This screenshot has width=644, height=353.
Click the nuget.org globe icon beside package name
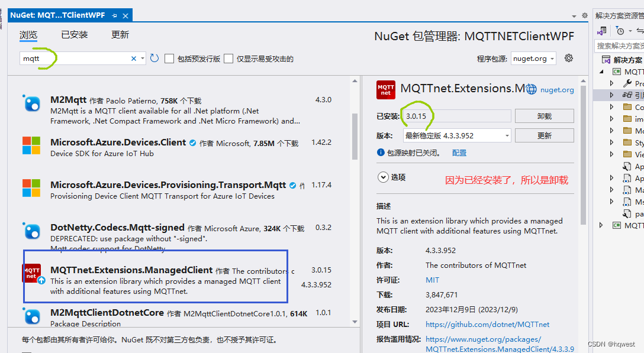531,89
